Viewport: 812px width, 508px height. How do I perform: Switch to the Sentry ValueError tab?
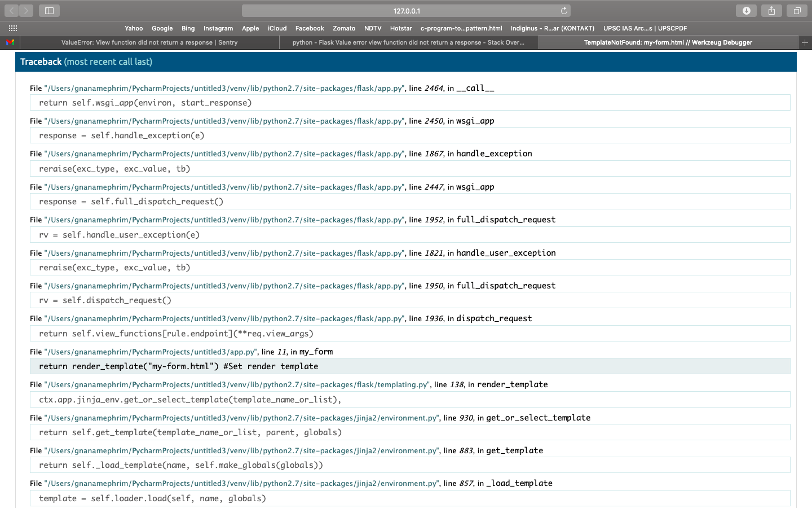click(x=149, y=42)
